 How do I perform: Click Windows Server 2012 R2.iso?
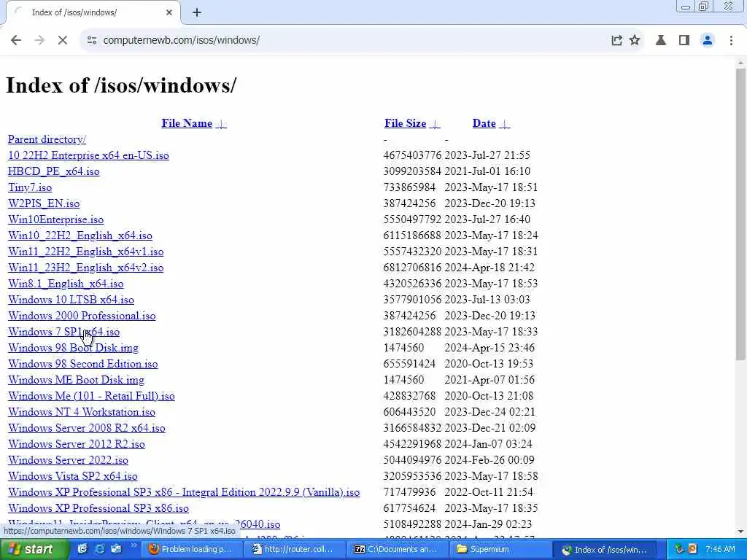click(76, 444)
